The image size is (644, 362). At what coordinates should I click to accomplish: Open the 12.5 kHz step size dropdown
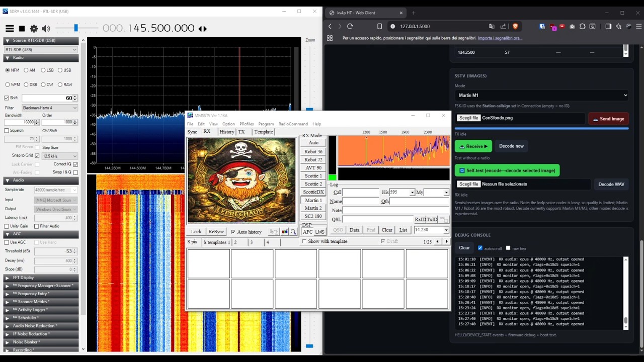tap(60, 156)
